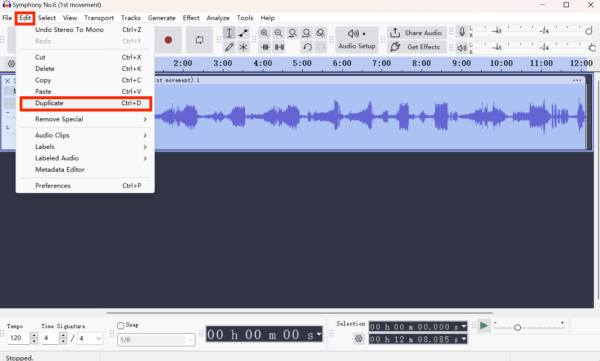The height and width of the screenshot is (361, 600).
Task: Trim audio outside selection icon
Action: coord(265,47)
